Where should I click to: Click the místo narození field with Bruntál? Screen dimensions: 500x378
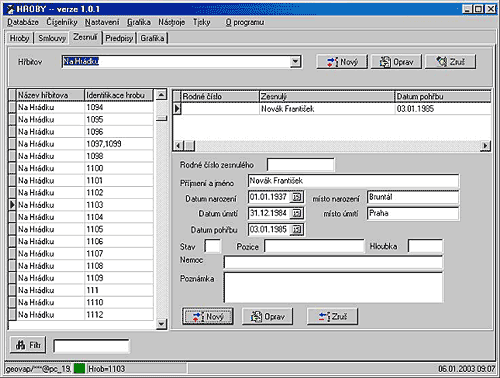tap(413, 197)
